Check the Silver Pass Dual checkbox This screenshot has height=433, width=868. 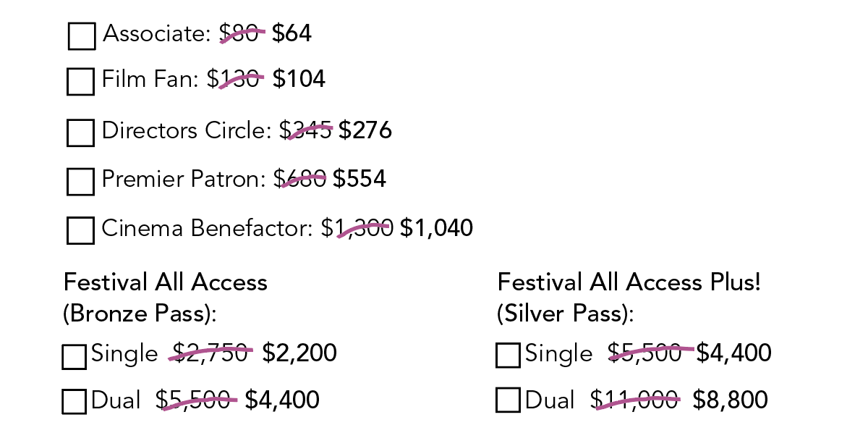coord(509,400)
